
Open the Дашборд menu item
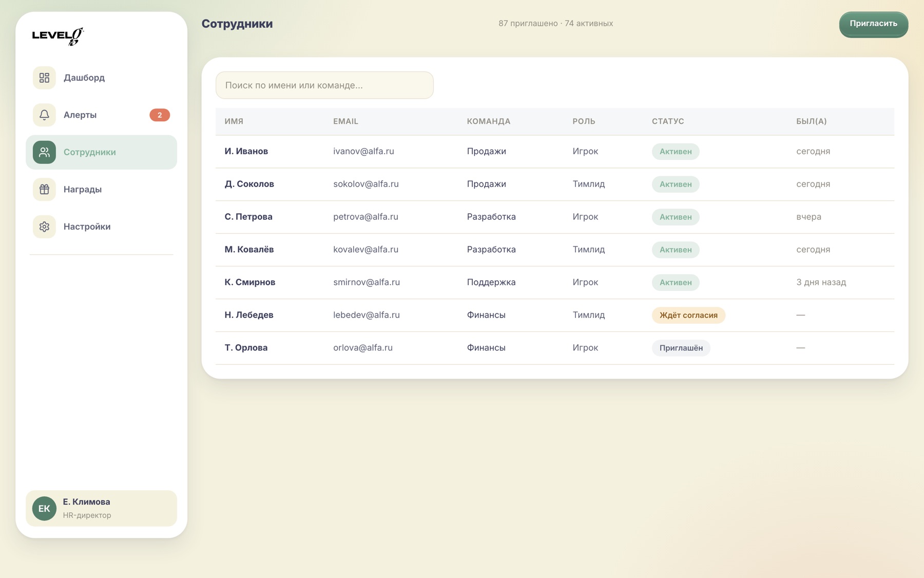101,78
